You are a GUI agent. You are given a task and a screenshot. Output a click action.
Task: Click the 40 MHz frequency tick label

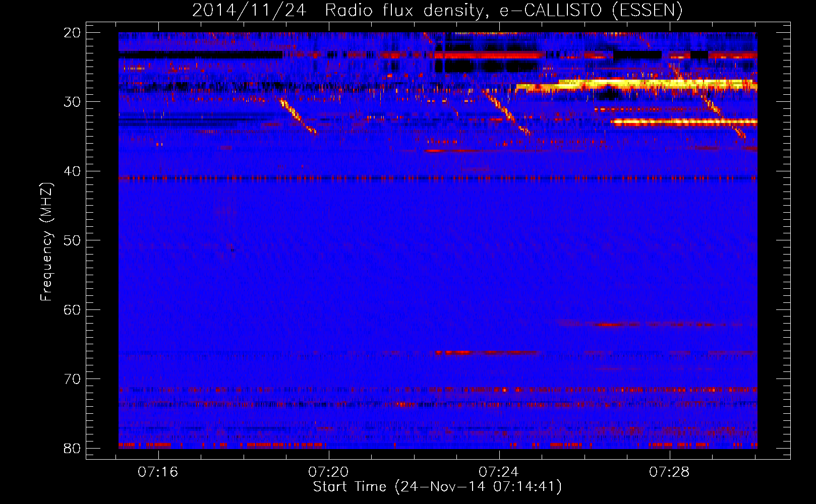click(x=72, y=171)
